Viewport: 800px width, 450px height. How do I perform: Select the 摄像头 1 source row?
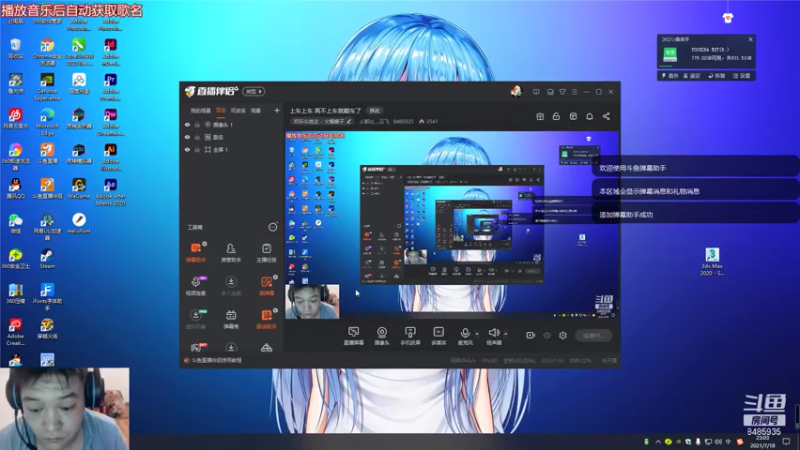231,124
